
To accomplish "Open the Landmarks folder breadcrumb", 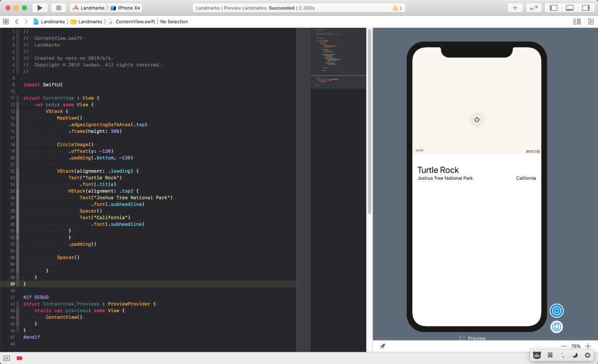I will pyautogui.click(x=87, y=22).
